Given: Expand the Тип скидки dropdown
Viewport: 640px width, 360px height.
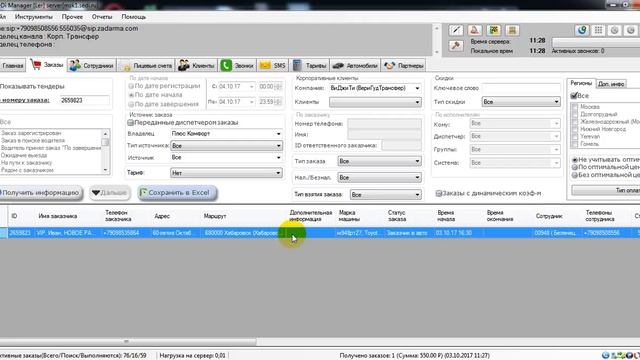Looking at the screenshot, I should pos(556,102).
